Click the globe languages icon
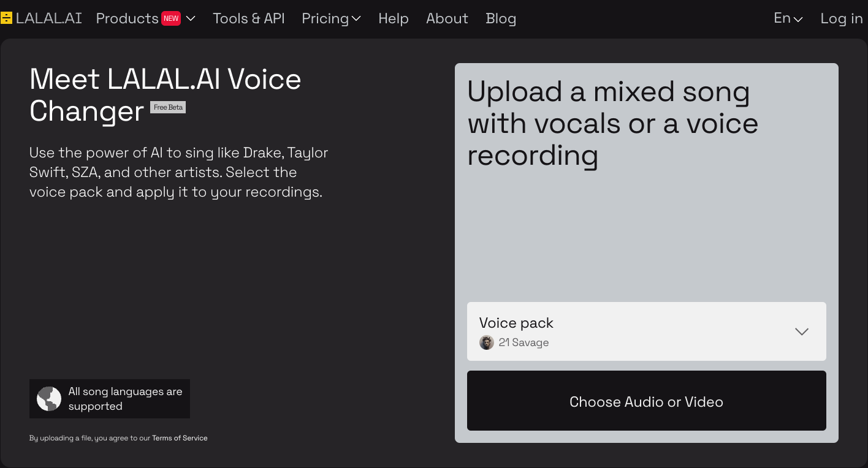The height and width of the screenshot is (468, 868). [x=49, y=399]
